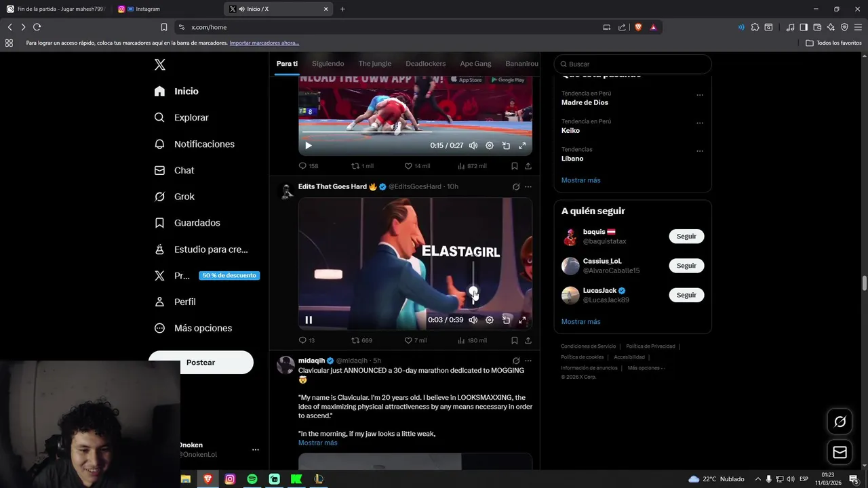Screen dimensions: 868x488
Task: Open Guardados bookmarks
Action: pyautogui.click(x=187, y=222)
